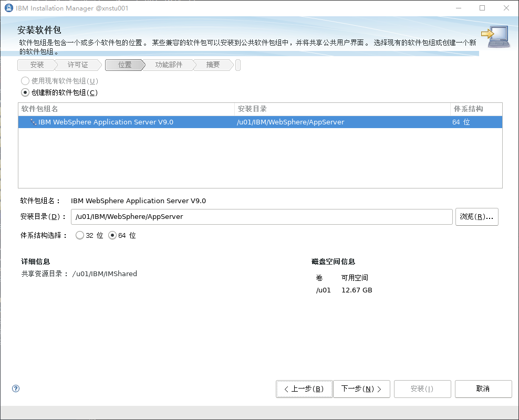The width and height of the screenshot is (519, 420).
Task: Click the package group icon beside IBM WebSphere
Action: pos(34,122)
